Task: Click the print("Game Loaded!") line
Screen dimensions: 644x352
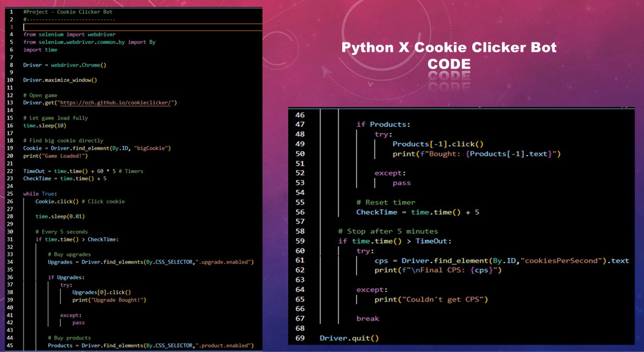Action: coord(55,156)
